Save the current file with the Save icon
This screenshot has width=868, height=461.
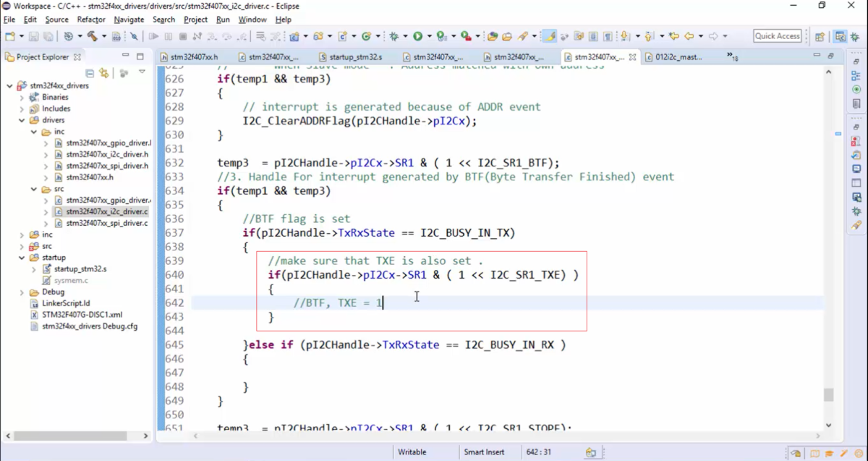click(x=33, y=35)
